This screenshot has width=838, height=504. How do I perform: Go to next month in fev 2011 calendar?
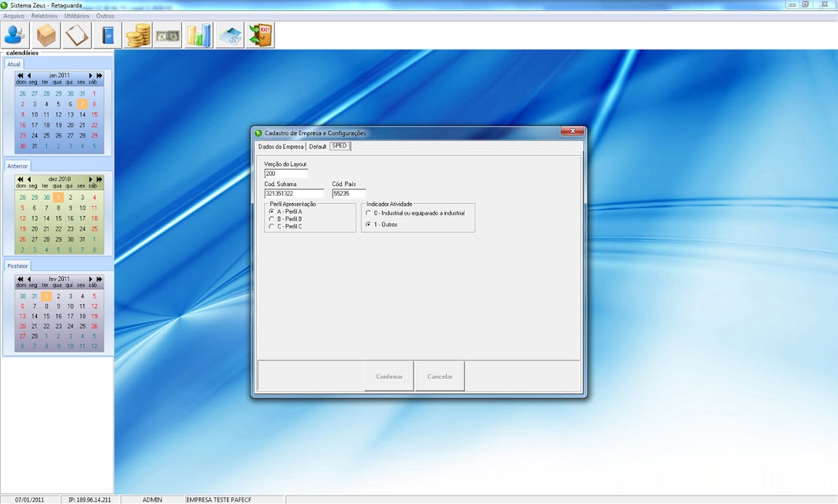pos(90,279)
